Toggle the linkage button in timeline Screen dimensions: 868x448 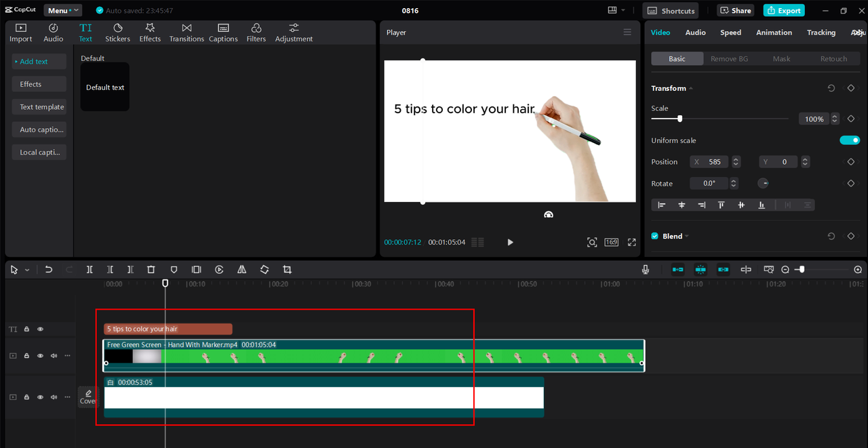click(x=724, y=270)
